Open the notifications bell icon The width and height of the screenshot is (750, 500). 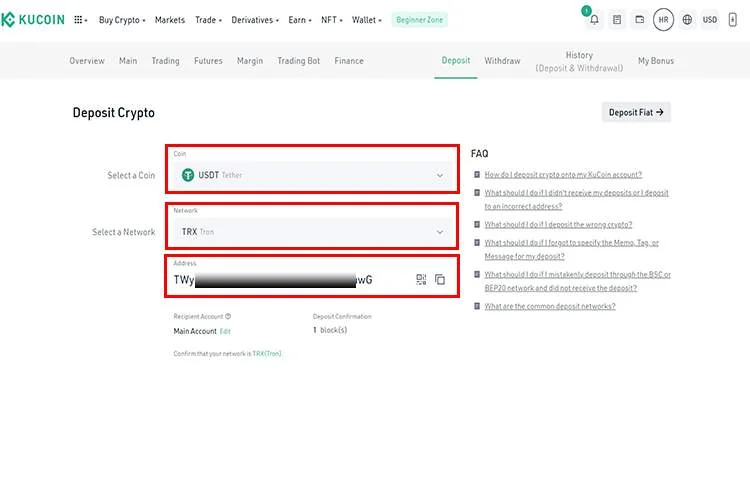(x=594, y=20)
